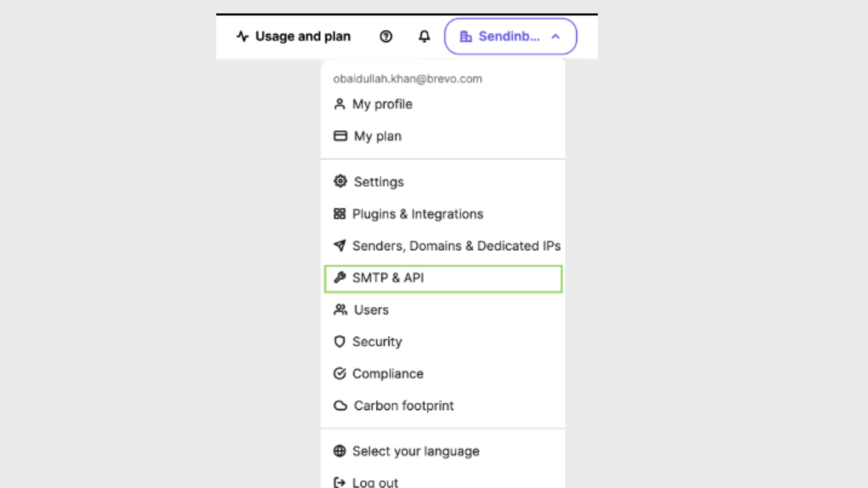
Task: Click the Settings gear icon
Action: tap(340, 182)
